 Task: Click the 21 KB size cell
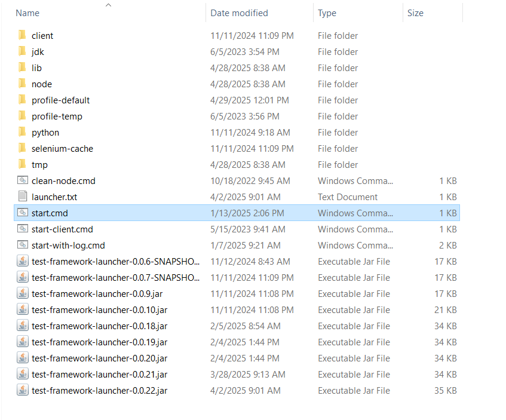445,310
